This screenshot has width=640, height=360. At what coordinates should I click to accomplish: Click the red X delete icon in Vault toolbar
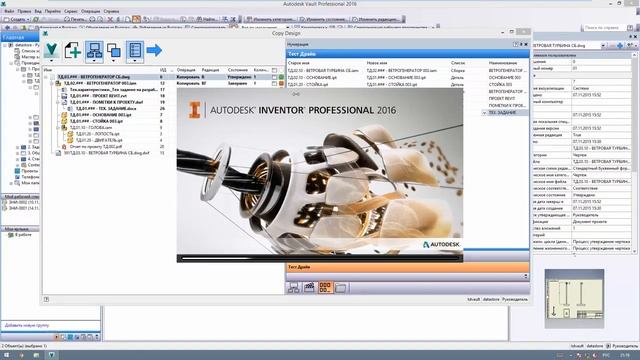110,19
